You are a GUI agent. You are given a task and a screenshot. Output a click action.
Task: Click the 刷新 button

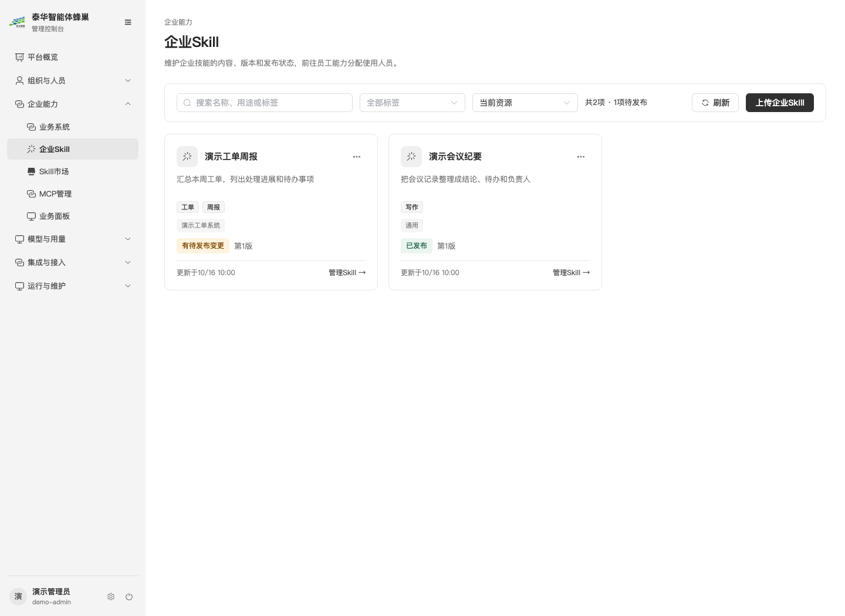tap(715, 103)
